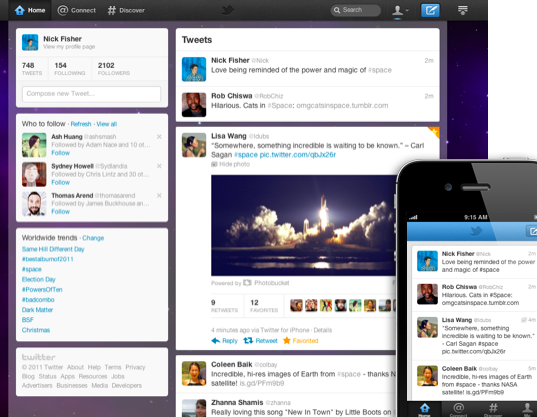Collapse image with Hide photo
This screenshot has width=537, height=417.
click(230, 164)
